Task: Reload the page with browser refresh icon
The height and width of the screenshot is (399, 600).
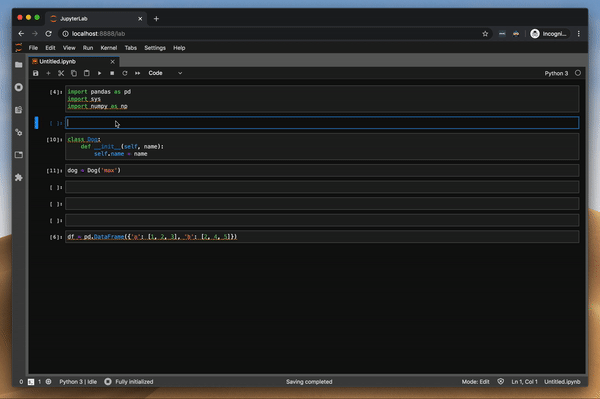Action: (48, 34)
